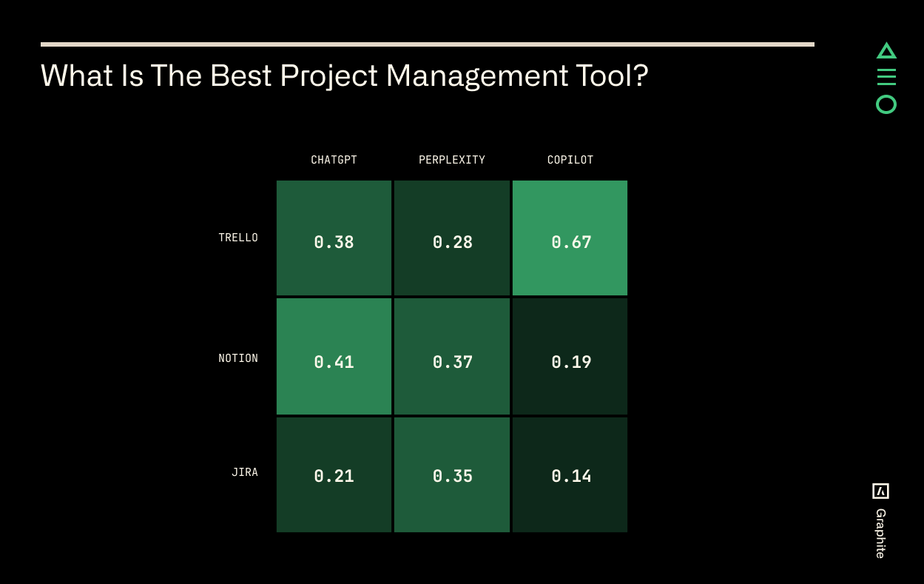Click the Jira Perplexity cell showing 0.35
This screenshot has width=924, height=584.
click(452, 474)
